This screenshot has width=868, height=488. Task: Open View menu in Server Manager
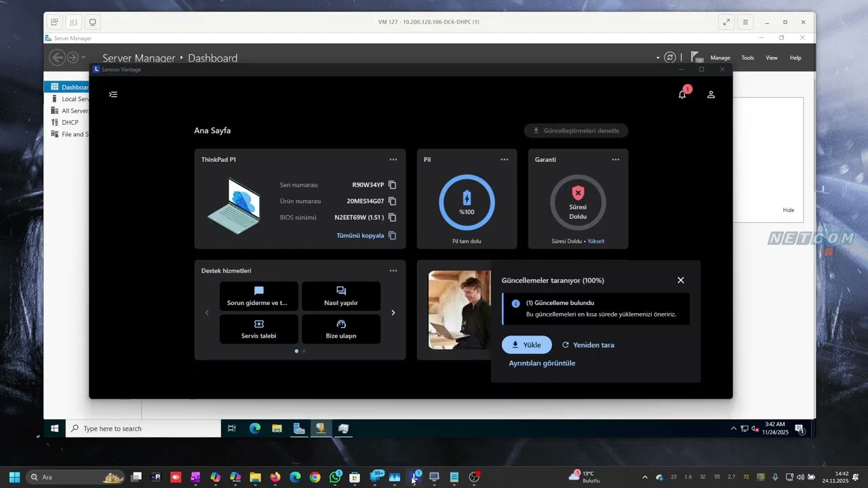(772, 58)
